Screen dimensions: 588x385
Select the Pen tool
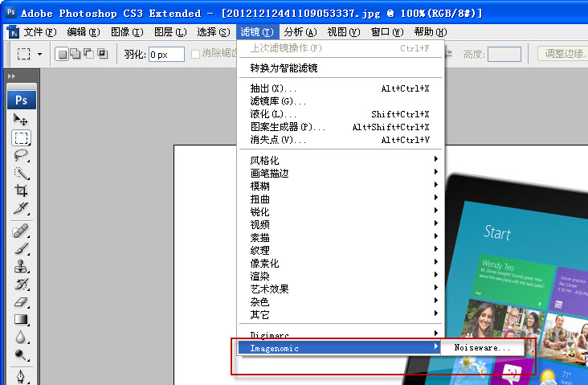coord(21,376)
